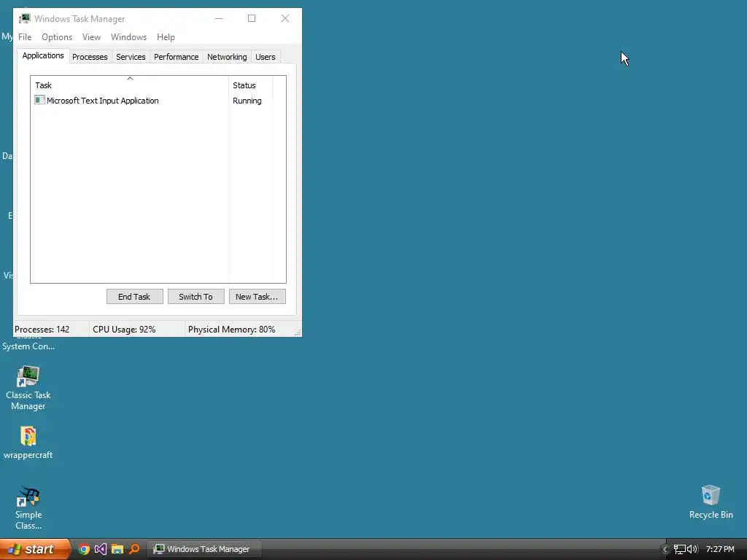Open the File menu
This screenshot has height=560, width=747.
[25, 37]
